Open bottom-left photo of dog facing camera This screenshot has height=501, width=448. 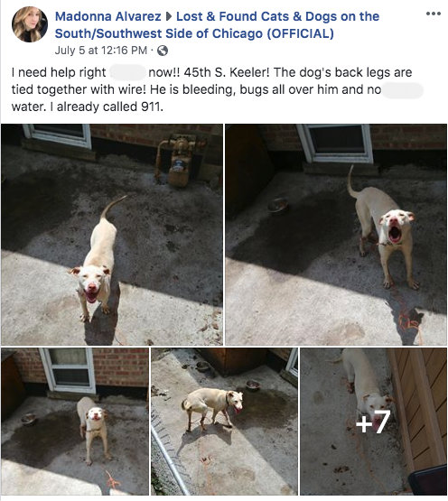(75, 422)
